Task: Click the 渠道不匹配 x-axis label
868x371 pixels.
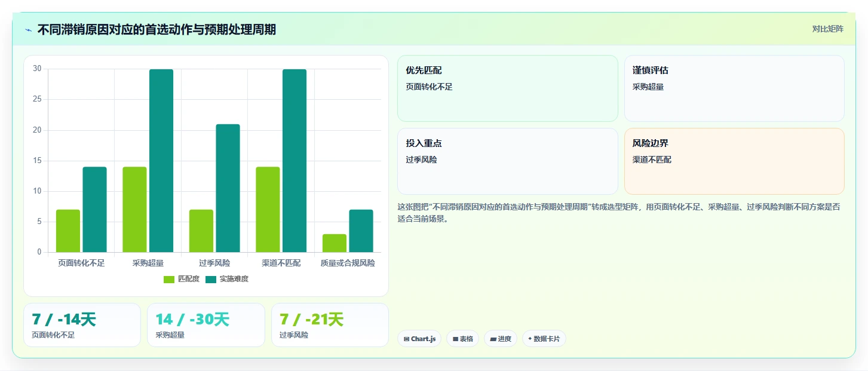Action: pos(281,263)
